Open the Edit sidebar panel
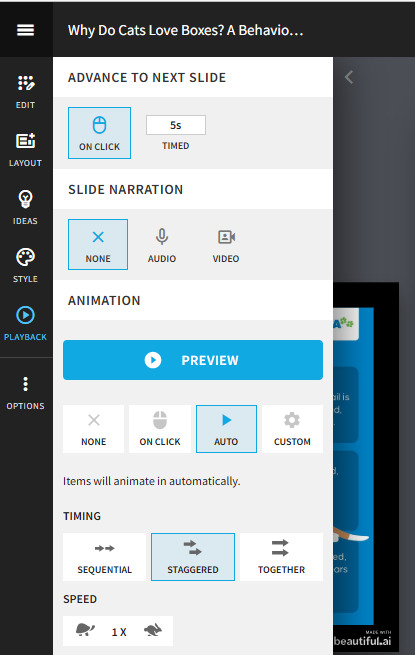 tap(25, 92)
